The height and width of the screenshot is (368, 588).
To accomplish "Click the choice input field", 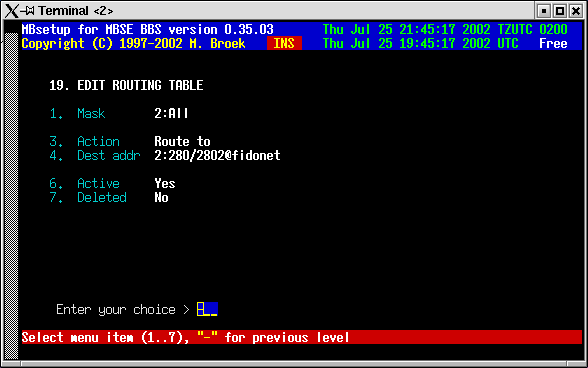I will [207, 309].
